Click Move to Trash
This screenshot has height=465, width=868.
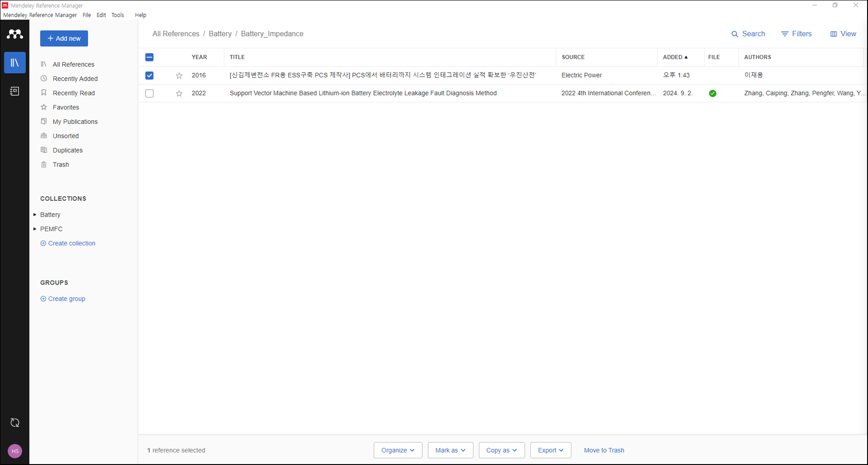(604, 450)
